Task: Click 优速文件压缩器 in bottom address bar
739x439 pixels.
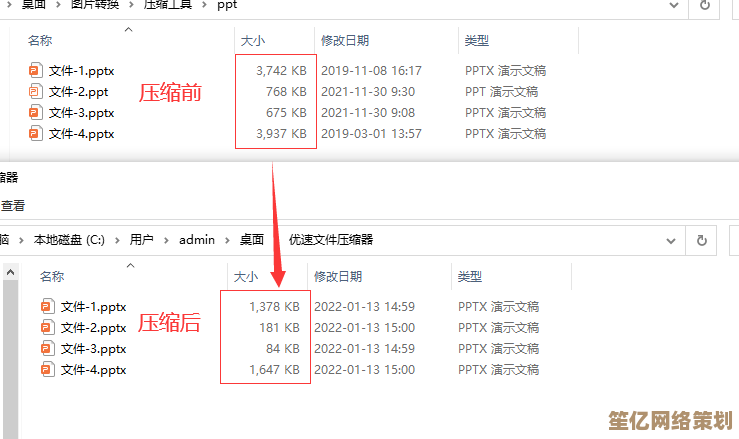Action: pos(331,240)
